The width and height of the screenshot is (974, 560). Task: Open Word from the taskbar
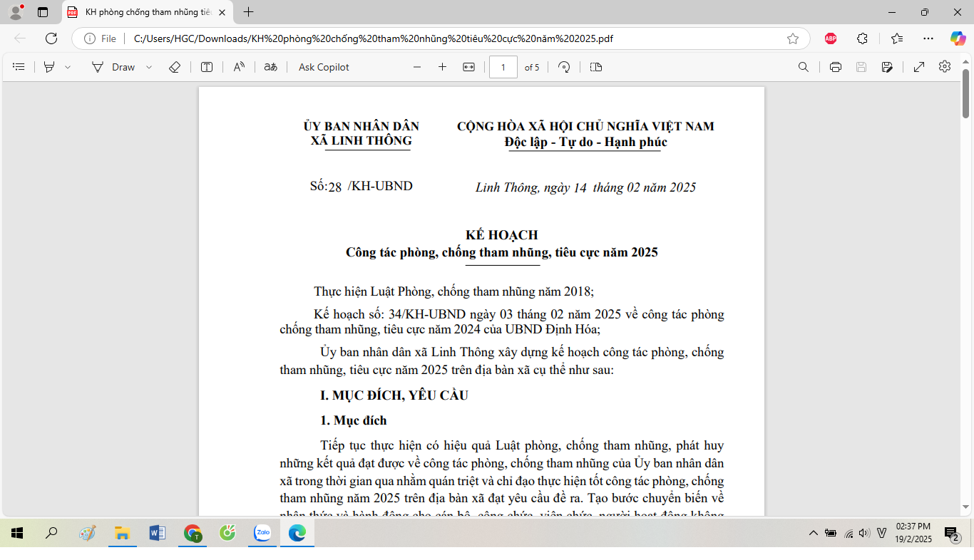pos(157,533)
